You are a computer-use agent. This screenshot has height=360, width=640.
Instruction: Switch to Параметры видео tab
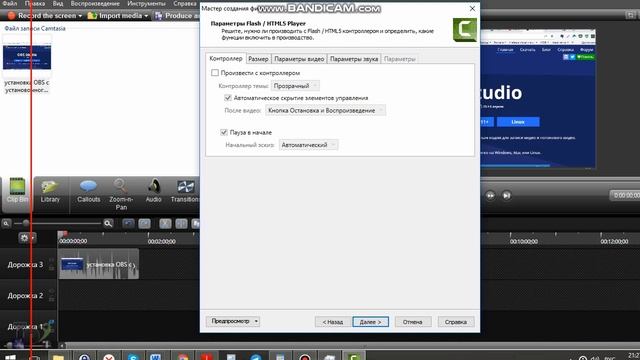pos(299,59)
